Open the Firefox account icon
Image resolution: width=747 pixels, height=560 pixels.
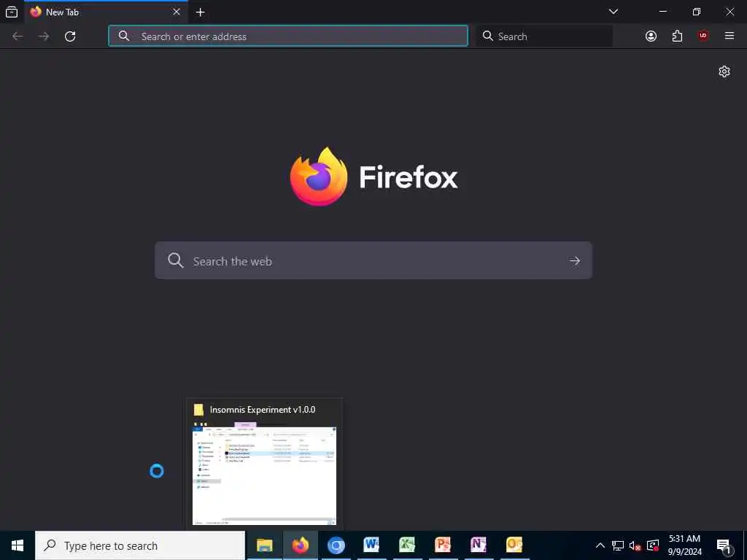tap(651, 36)
